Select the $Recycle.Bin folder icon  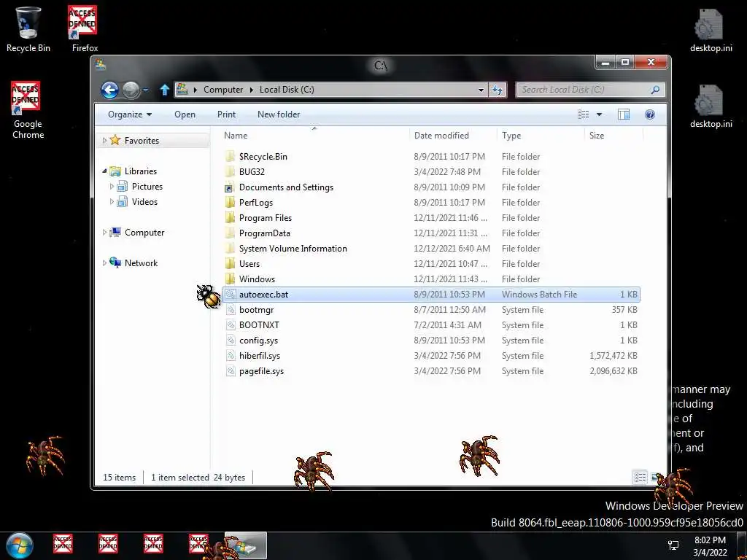coord(230,156)
